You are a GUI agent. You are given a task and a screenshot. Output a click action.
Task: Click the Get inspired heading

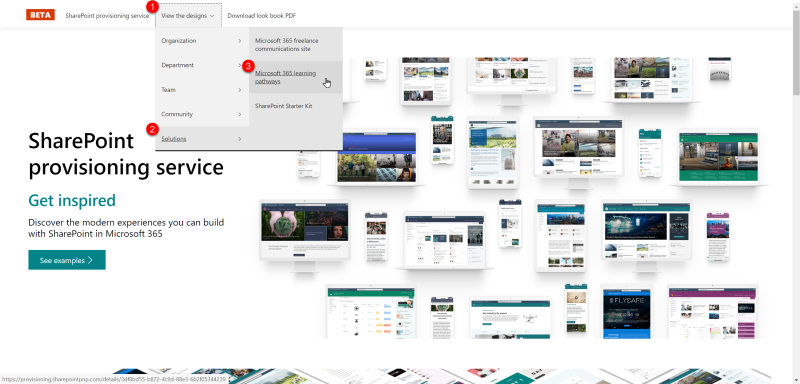(x=72, y=200)
